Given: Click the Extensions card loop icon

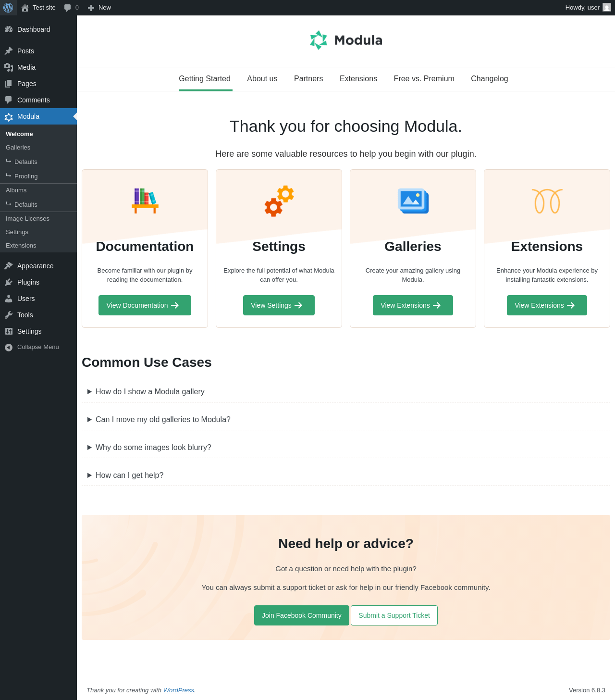Looking at the screenshot, I should [x=547, y=201].
